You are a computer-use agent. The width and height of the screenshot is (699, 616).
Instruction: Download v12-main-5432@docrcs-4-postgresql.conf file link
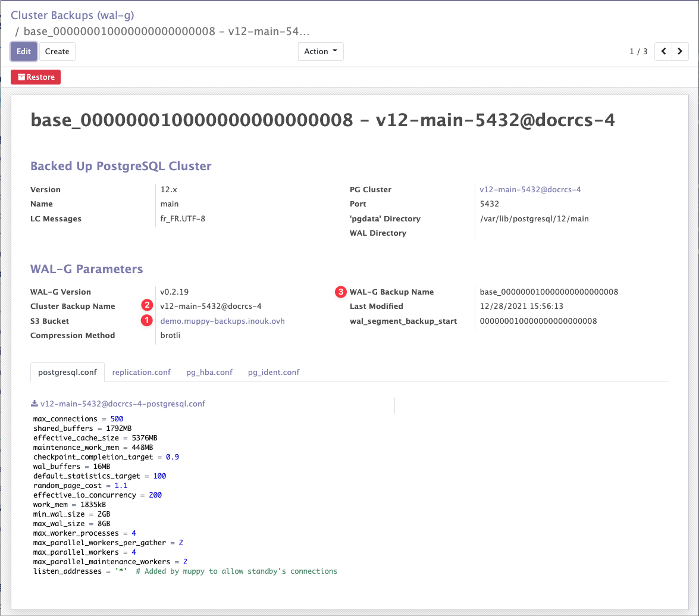[123, 404]
